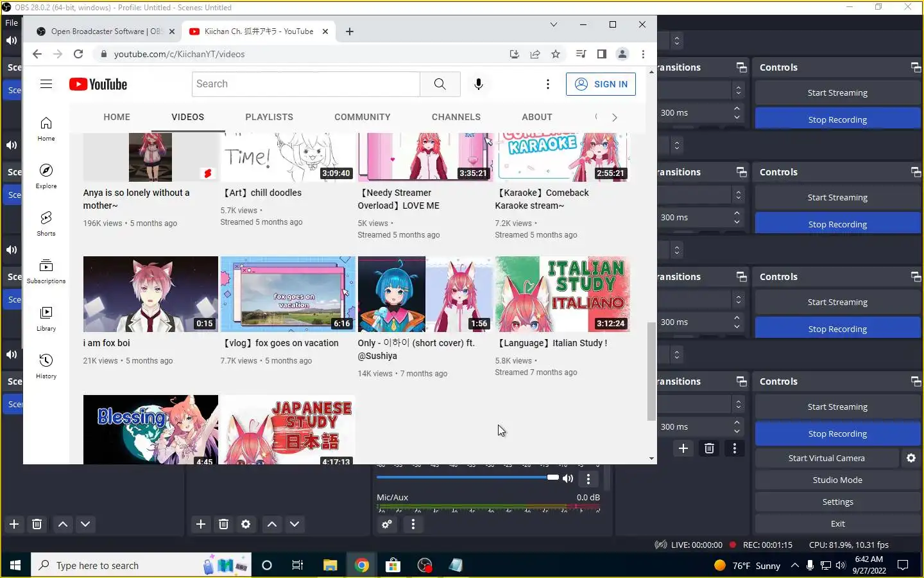This screenshot has width=924, height=578.
Task: Click Chrome's back arrow
Action: click(37, 54)
